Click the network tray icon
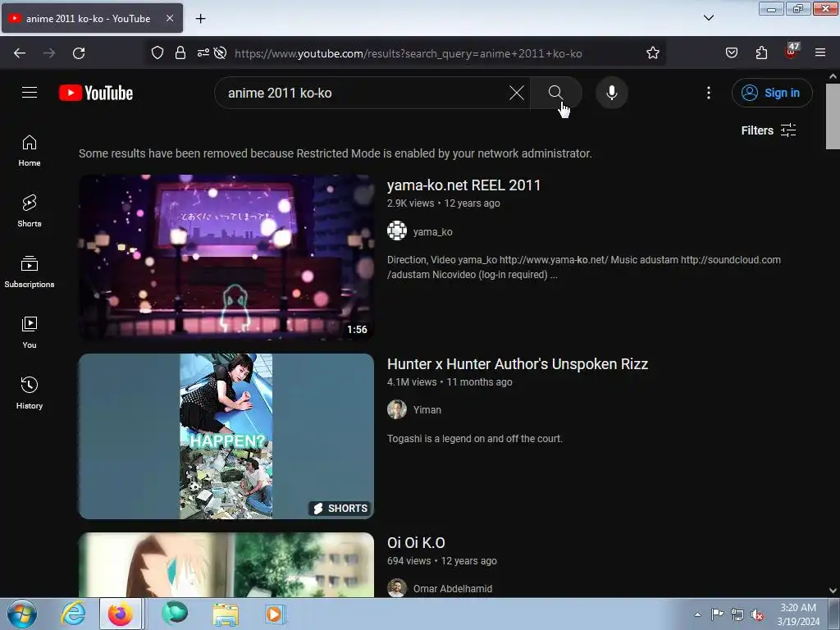 [x=737, y=614]
